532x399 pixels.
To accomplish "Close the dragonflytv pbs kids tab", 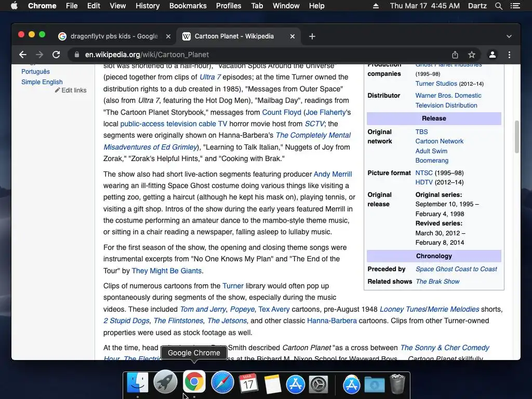I will tap(168, 36).
